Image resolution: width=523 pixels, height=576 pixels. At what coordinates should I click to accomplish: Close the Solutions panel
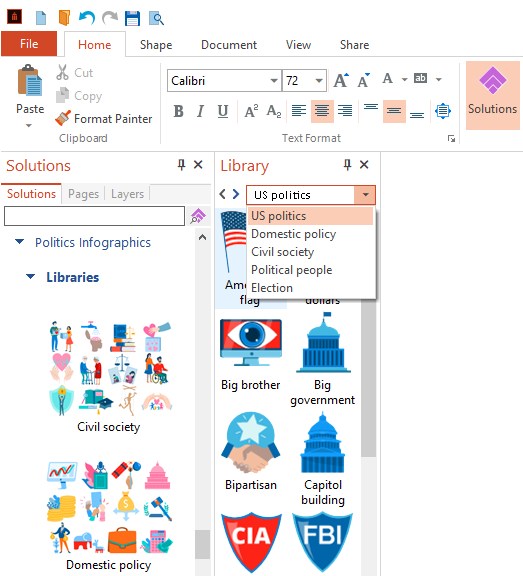[x=198, y=165]
